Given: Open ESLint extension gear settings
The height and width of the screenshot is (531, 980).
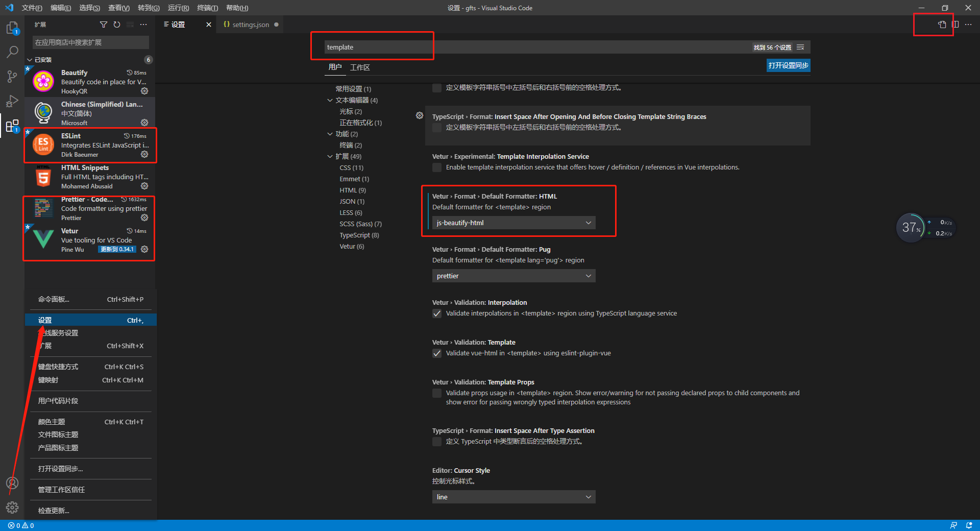Looking at the screenshot, I should 144,154.
